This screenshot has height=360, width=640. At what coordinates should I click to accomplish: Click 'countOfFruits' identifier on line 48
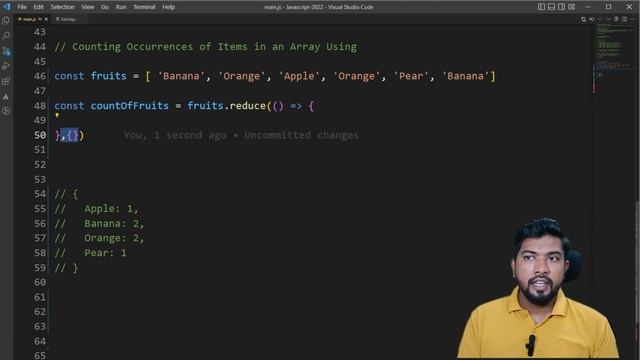(x=129, y=106)
